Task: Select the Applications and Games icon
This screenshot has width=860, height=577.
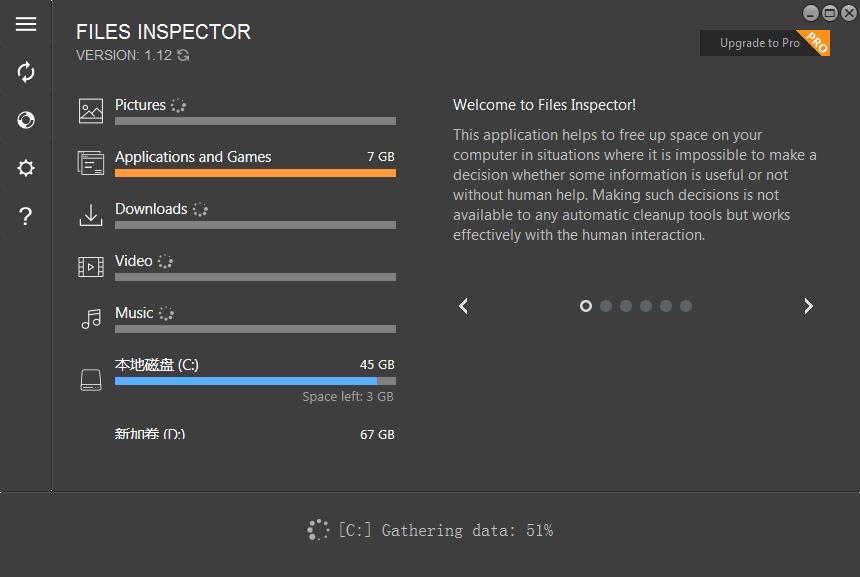Action: tap(90, 162)
